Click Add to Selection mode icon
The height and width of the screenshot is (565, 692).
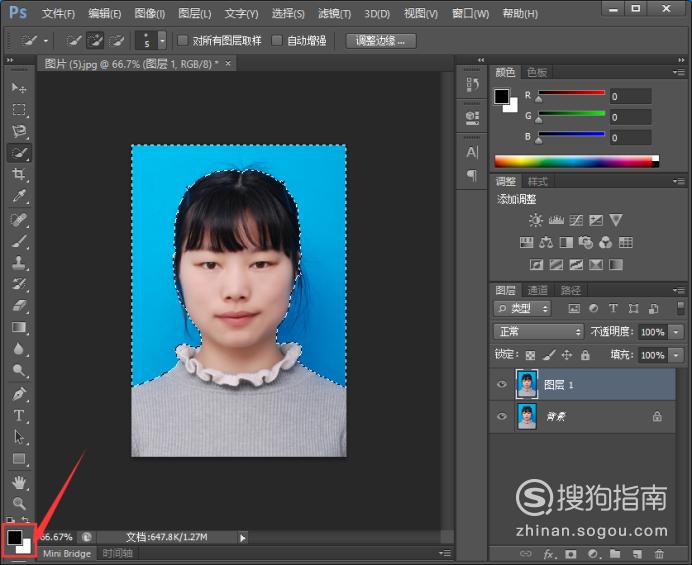tap(95, 41)
